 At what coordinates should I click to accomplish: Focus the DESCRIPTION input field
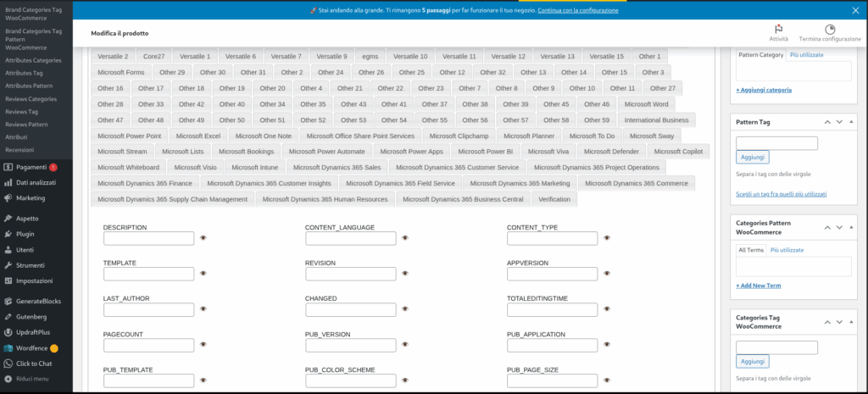point(149,238)
